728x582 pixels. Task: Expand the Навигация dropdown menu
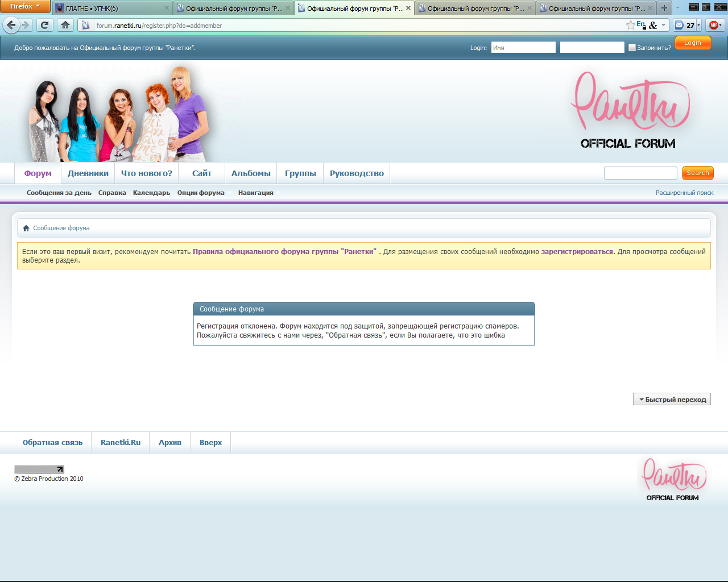[x=259, y=193]
